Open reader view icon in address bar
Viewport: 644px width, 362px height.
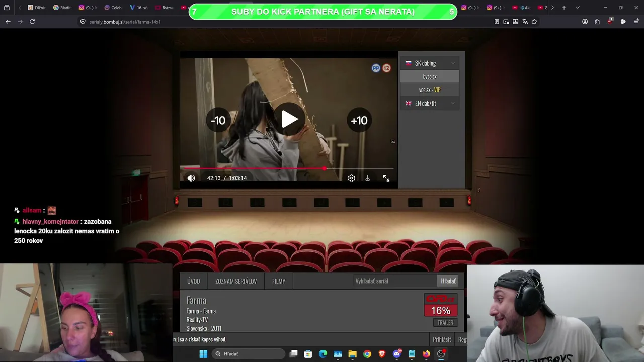tap(497, 22)
